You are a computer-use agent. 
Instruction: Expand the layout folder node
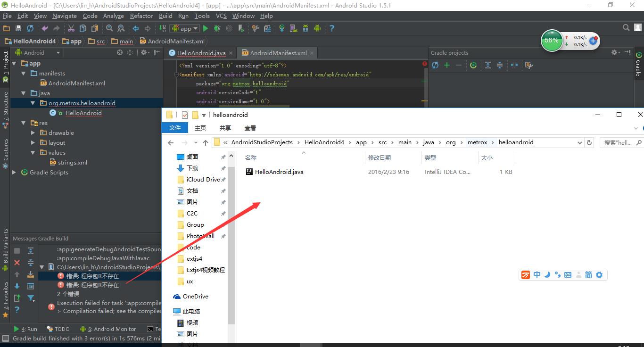tap(33, 143)
